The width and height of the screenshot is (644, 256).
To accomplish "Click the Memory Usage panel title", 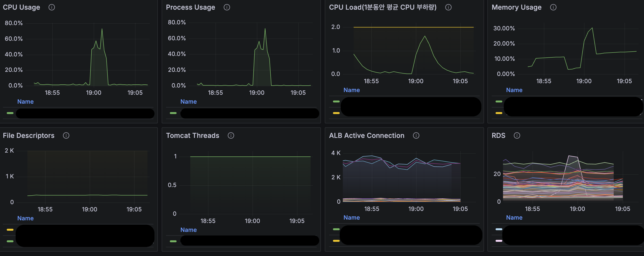I will (x=516, y=7).
